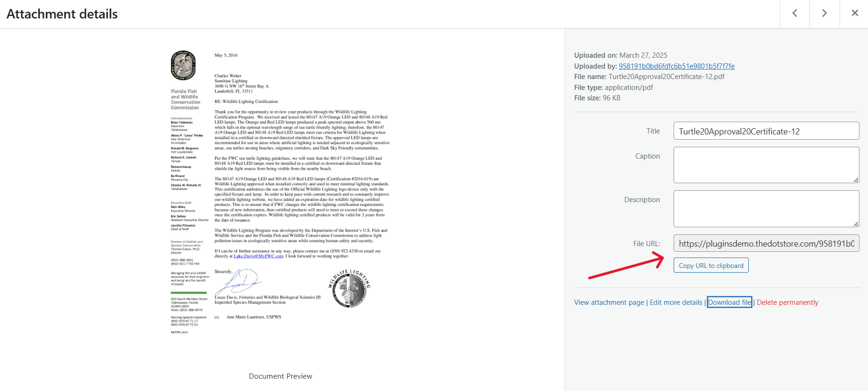
Task: Focus the Description text area
Action: tap(766, 208)
